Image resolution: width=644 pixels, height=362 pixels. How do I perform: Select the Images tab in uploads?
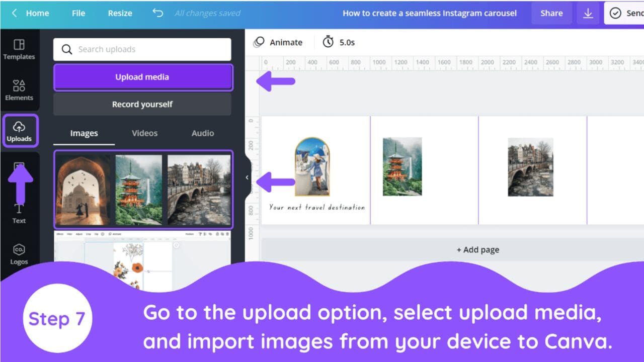coord(84,133)
